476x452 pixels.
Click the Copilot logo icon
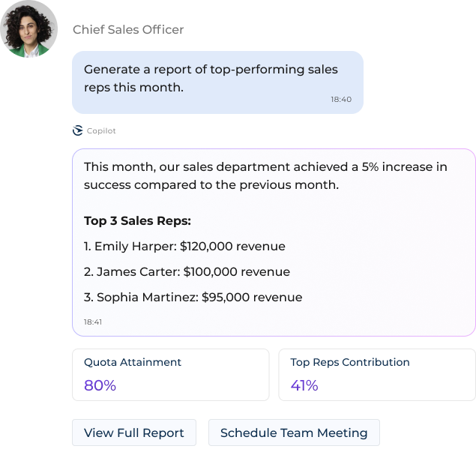tap(77, 130)
